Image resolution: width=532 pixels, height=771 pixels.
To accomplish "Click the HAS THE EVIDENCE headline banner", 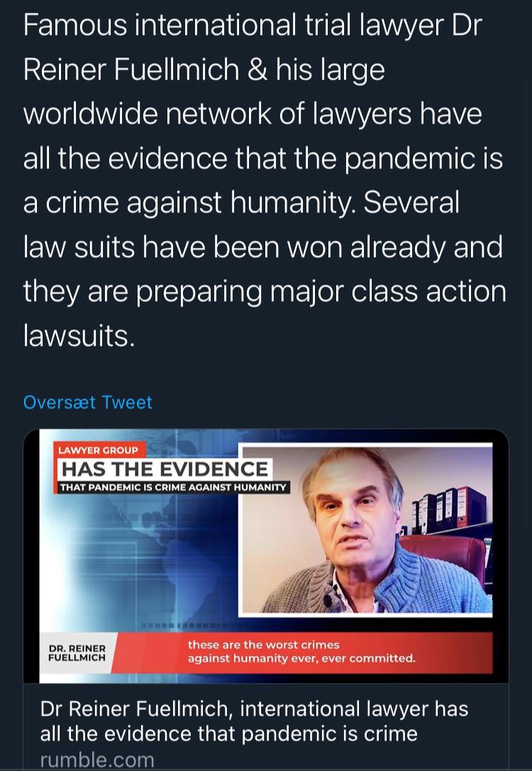I will click(x=165, y=469).
